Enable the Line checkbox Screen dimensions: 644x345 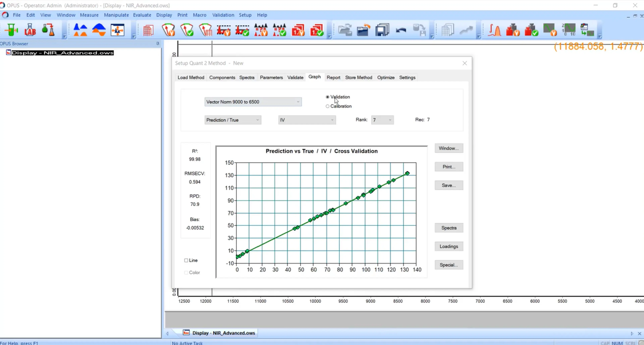point(186,260)
